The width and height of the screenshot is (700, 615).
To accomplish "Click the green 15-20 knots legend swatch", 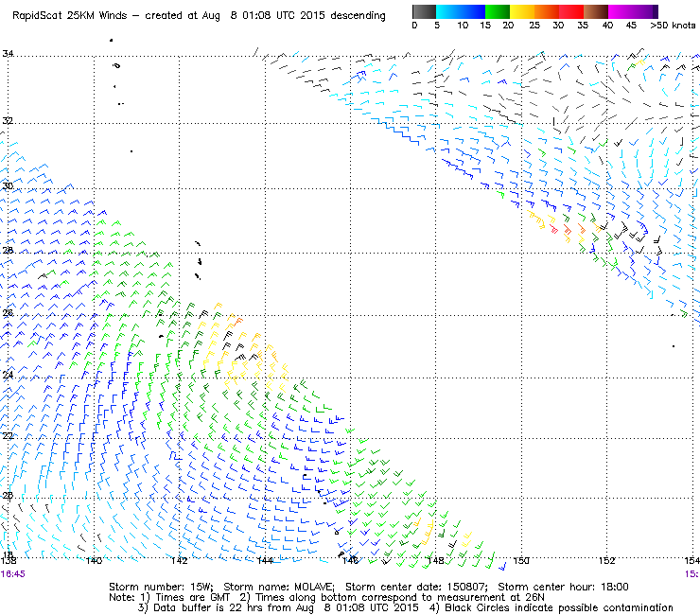I will pyautogui.click(x=498, y=11).
